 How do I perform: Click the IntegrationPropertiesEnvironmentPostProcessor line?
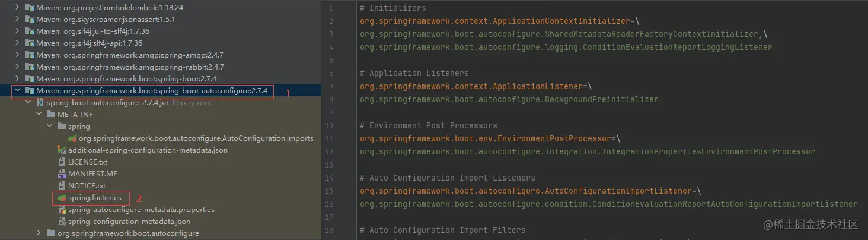point(587,151)
